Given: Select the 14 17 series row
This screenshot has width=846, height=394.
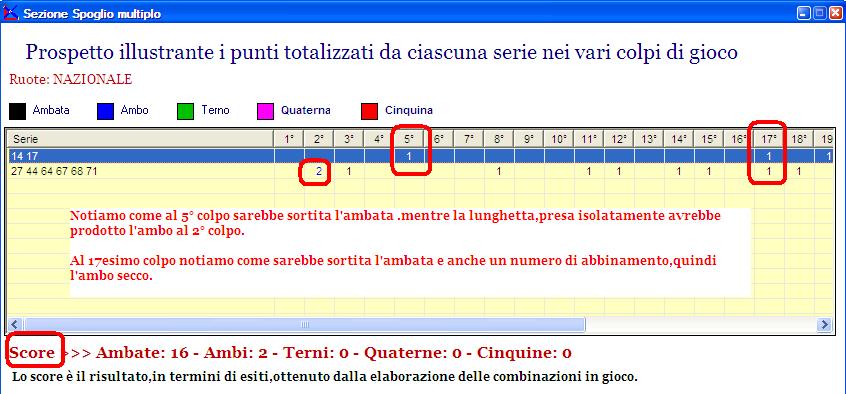Looking at the screenshot, I should tap(420, 156).
